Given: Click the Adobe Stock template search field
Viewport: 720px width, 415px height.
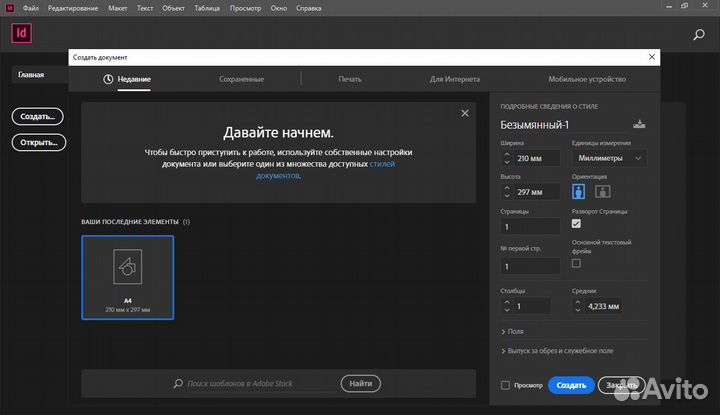Looking at the screenshot, I should [x=240, y=383].
